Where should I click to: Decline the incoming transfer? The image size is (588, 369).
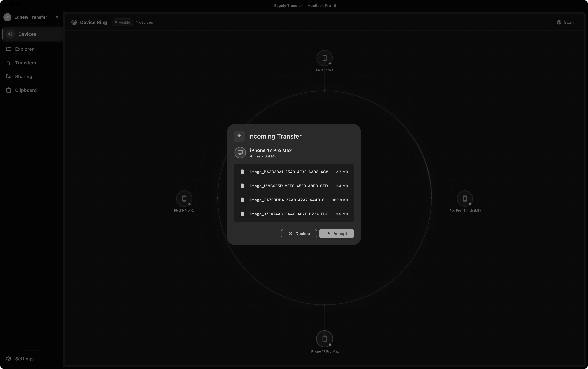tap(299, 234)
